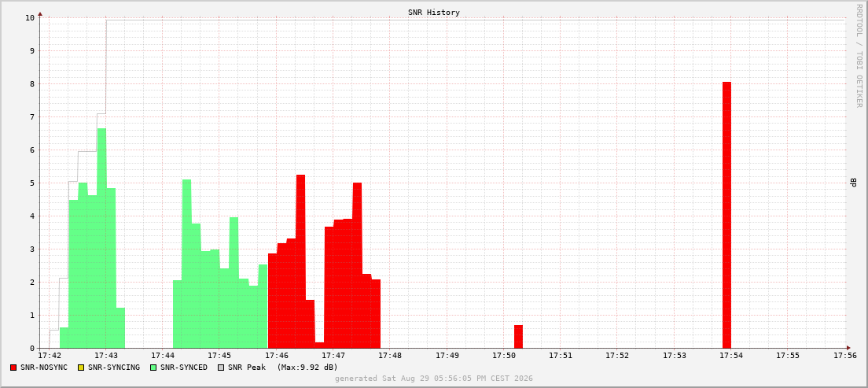The image size is (868, 388).
Task: Click the generated timestamp footer text
Action: pyautogui.click(x=433, y=379)
